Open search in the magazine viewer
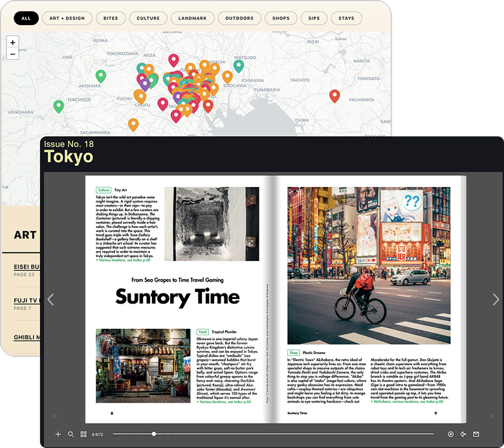The height and width of the screenshot is (448, 504). coord(71,434)
